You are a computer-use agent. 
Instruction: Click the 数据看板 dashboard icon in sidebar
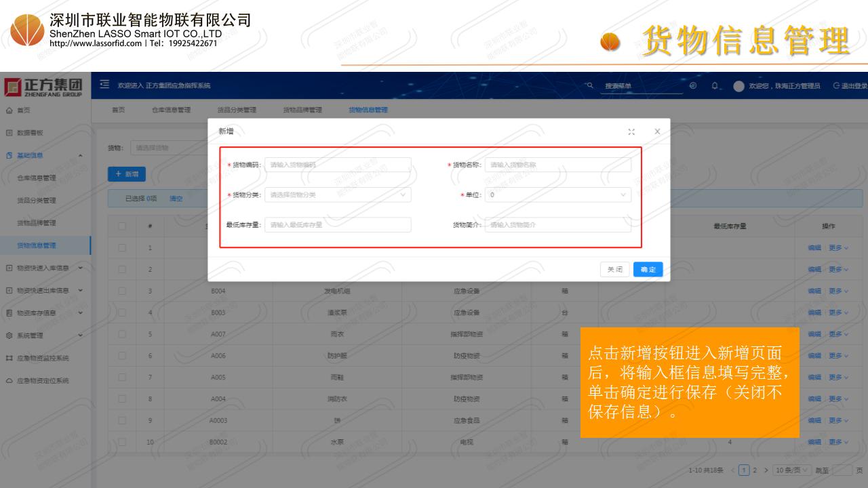click(8, 132)
